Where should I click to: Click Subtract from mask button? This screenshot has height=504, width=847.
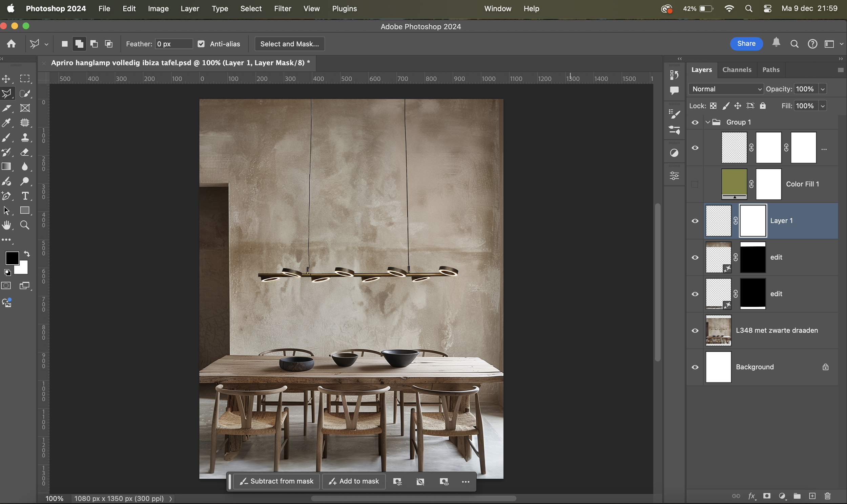click(x=276, y=481)
